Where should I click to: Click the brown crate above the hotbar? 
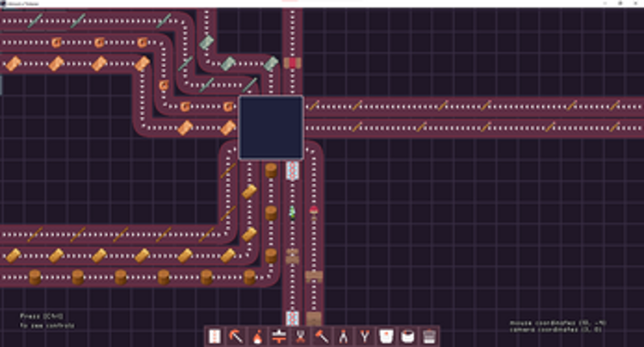(x=314, y=319)
